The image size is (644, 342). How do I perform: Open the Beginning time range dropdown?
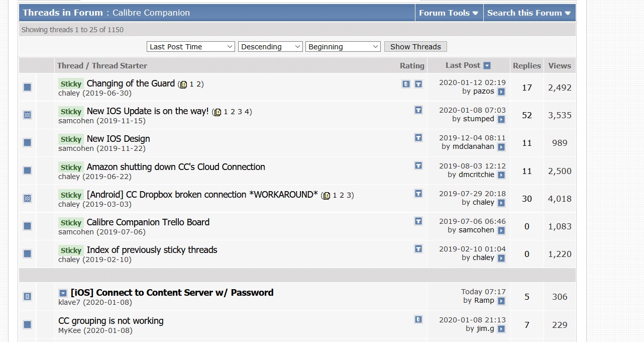[343, 47]
